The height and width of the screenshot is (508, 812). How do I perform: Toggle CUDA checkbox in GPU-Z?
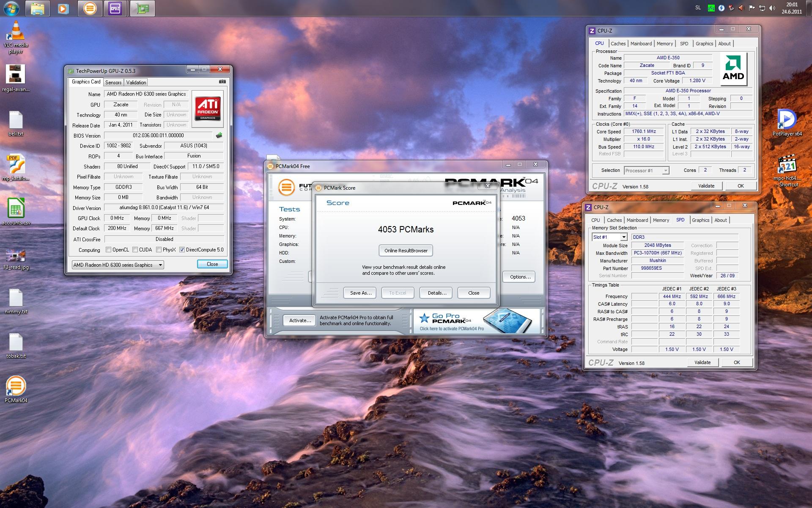pyautogui.click(x=135, y=250)
